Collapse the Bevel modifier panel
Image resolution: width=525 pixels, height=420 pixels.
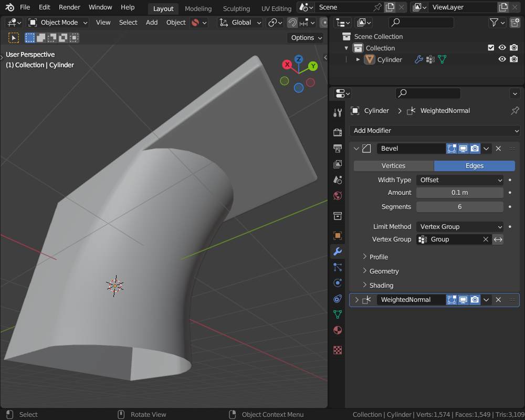coord(356,149)
